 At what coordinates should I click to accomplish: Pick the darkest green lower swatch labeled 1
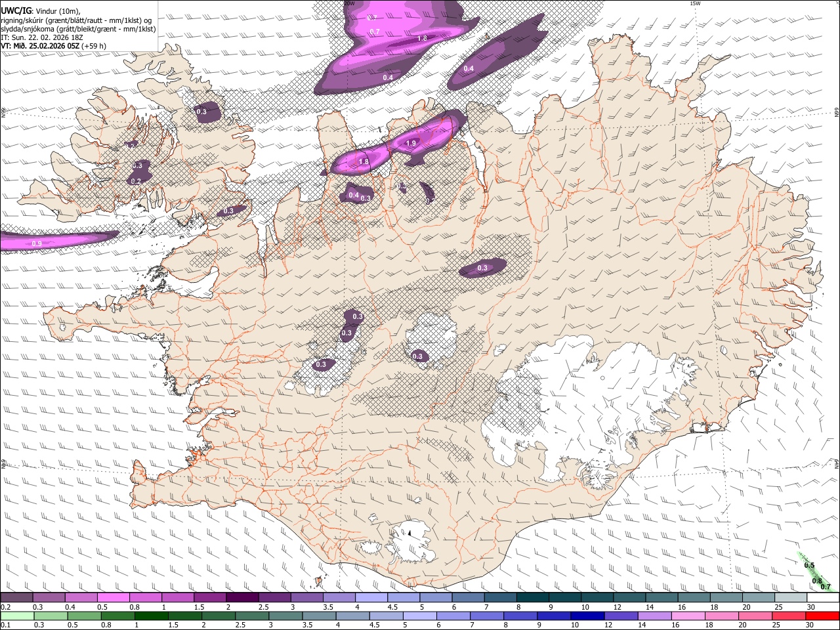(152, 616)
